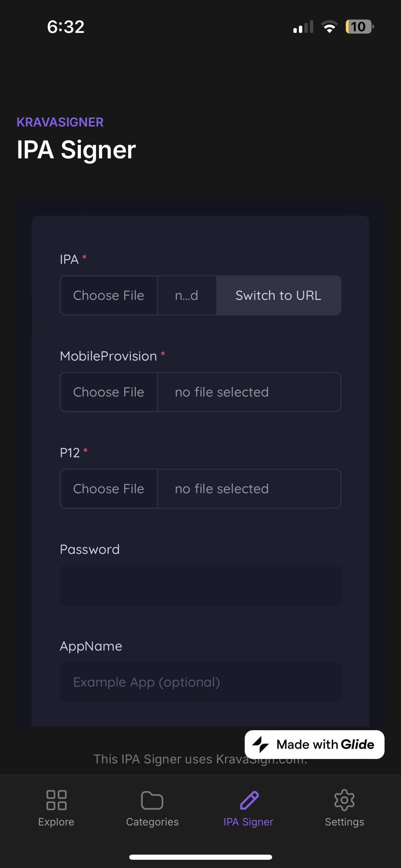
Task: Tap the cellular signal bars icon
Action: (303, 27)
